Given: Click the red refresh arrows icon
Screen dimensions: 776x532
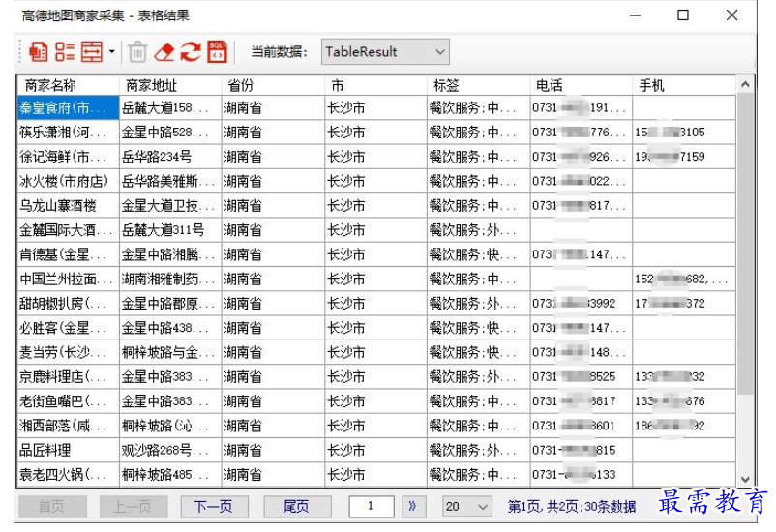Looking at the screenshot, I should pyautogui.click(x=191, y=51).
